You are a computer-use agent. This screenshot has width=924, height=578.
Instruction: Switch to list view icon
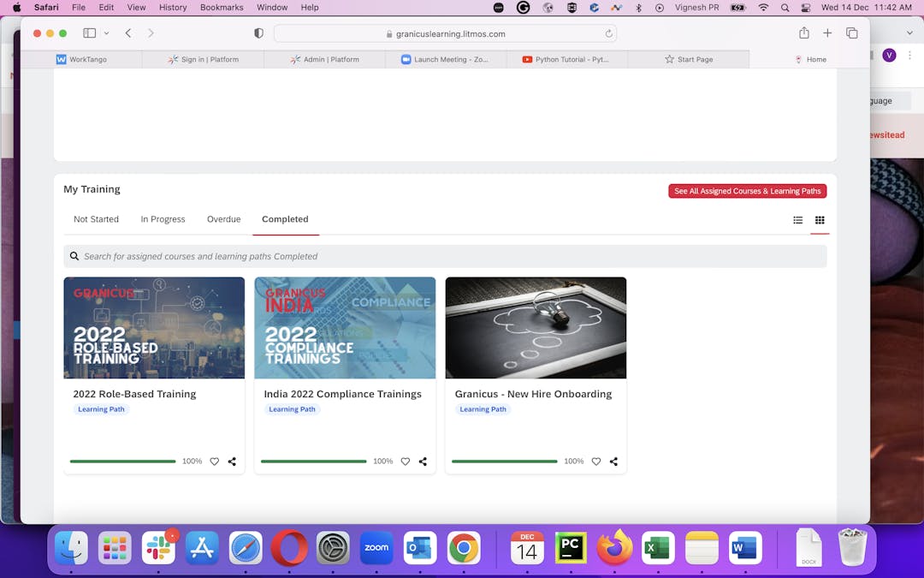tap(797, 220)
